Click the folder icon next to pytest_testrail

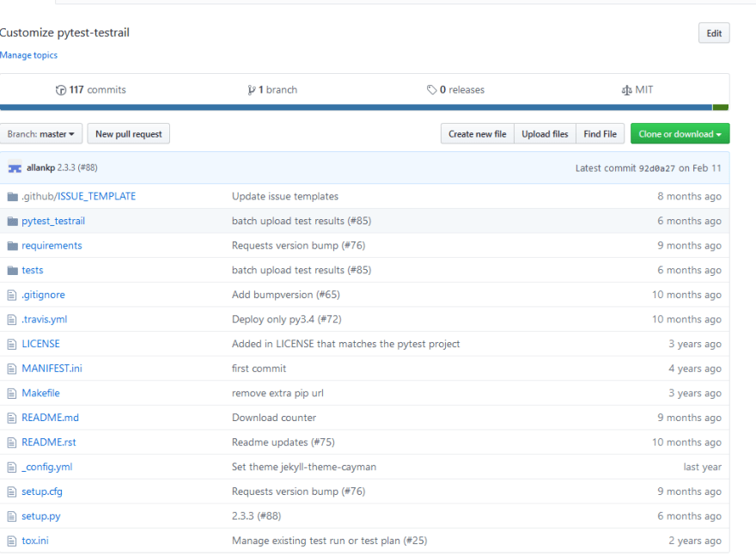13,221
